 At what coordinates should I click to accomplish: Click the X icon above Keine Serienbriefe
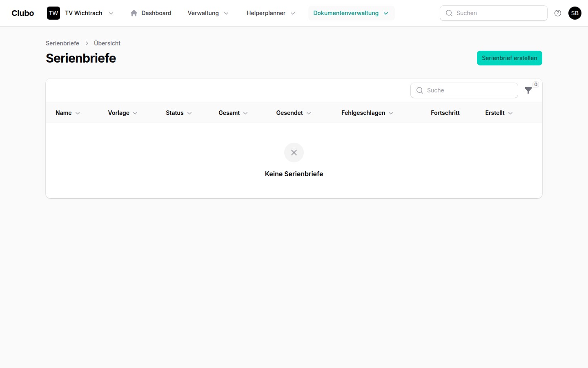click(x=294, y=153)
